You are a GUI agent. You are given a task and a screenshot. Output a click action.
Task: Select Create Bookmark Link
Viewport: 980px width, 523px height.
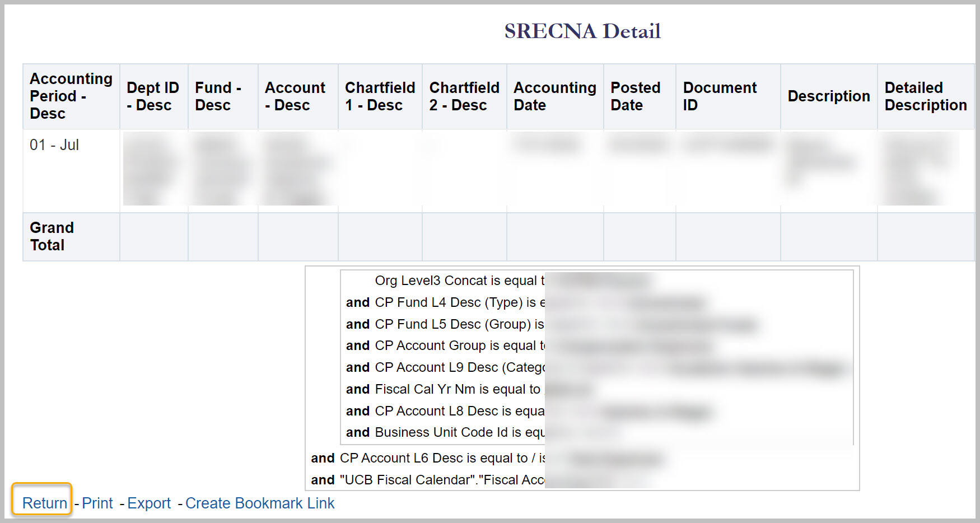pos(259,503)
